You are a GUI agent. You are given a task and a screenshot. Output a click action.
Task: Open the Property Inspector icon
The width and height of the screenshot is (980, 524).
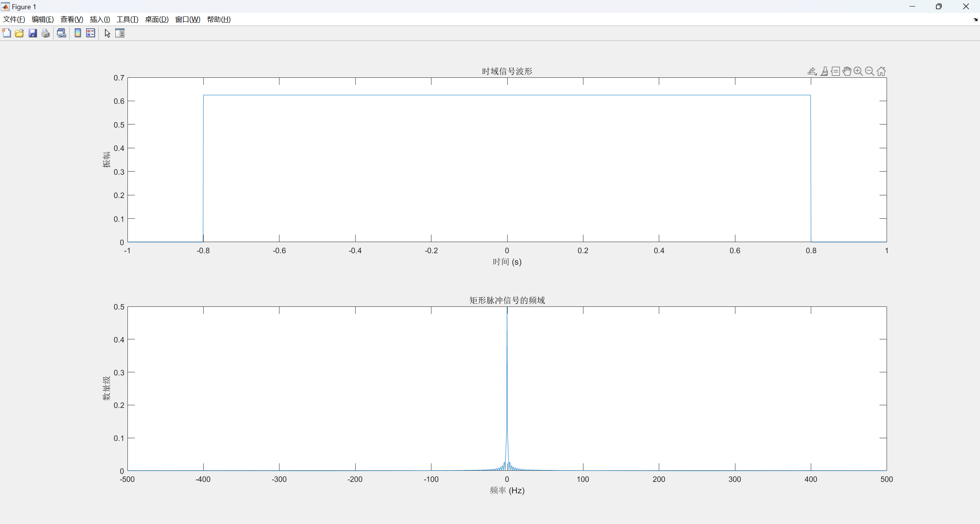[120, 33]
